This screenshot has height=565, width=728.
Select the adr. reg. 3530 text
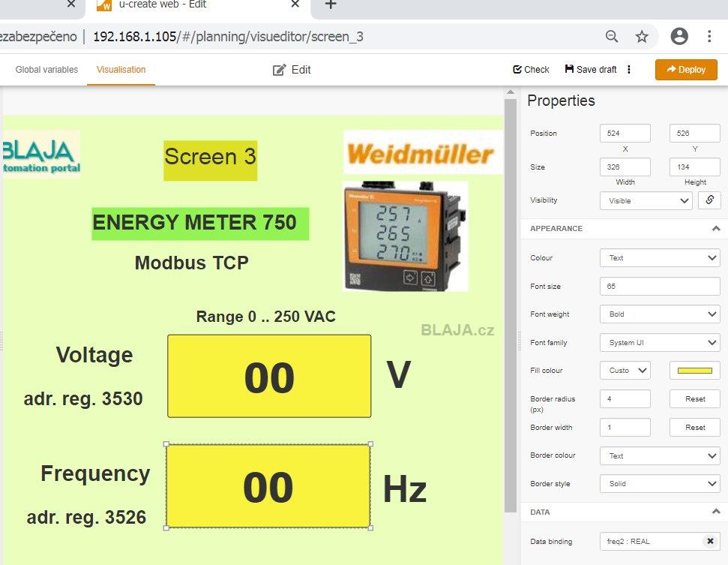tap(83, 398)
